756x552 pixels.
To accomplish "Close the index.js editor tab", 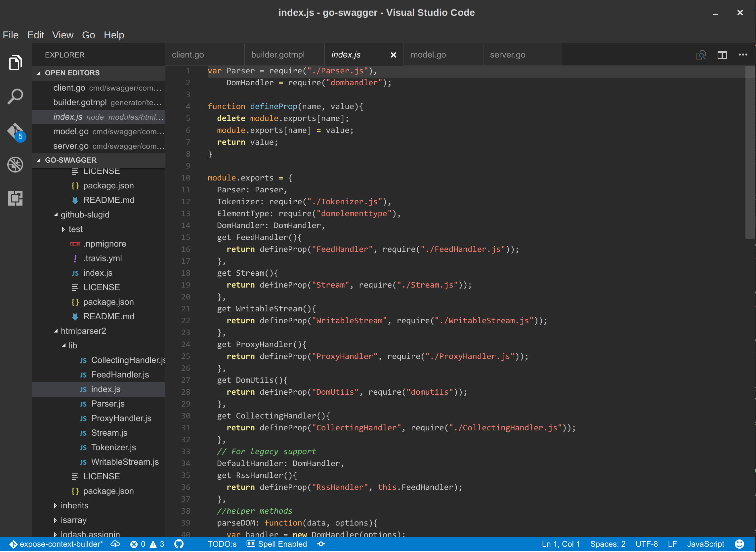I will (393, 55).
